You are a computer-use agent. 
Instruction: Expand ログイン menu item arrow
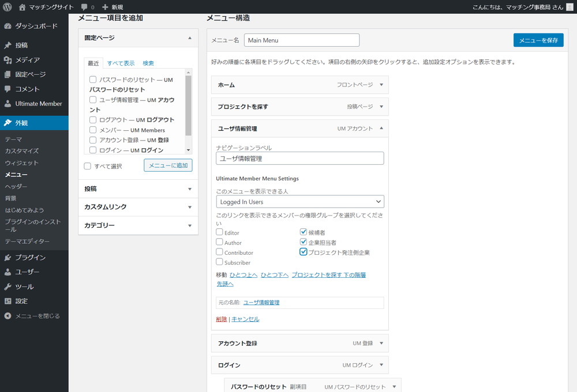(x=381, y=365)
